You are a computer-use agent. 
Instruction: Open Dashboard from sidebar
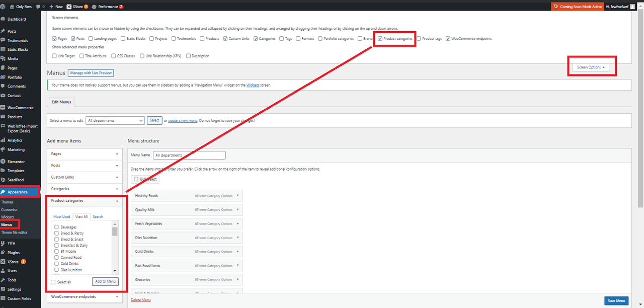17,19
